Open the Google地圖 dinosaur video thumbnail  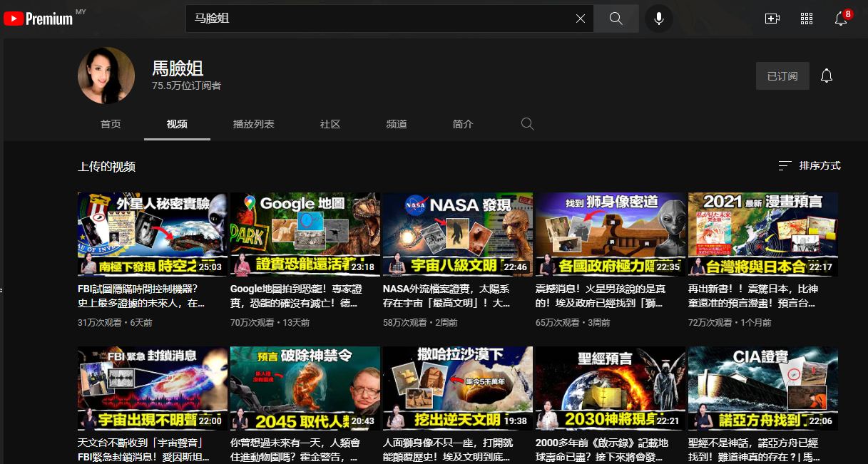(305, 234)
